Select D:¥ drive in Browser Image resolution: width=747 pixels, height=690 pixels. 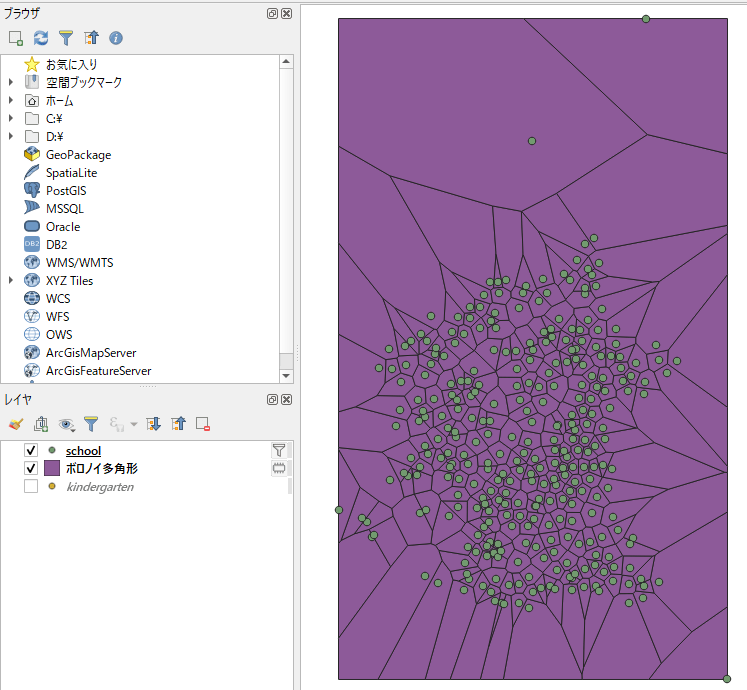click(x=55, y=137)
